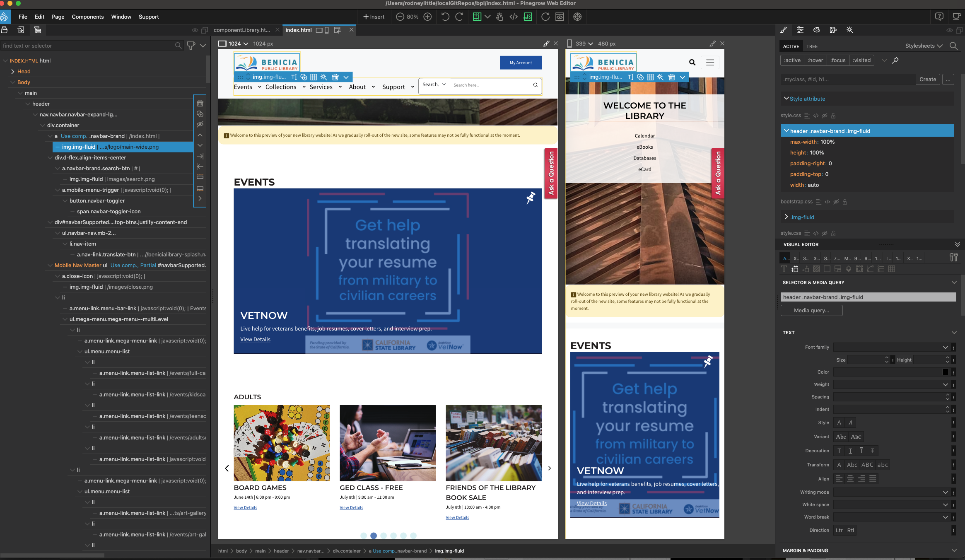This screenshot has height=560, width=965.
Task: Open the code editor view
Action: click(x=514, y=17)
